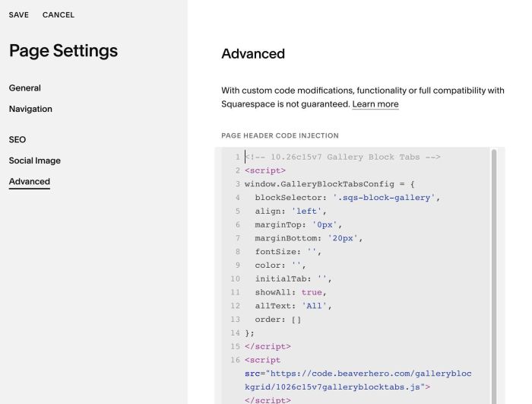
Task: Click the CANCEL button
Action: [x=59, y=15]
